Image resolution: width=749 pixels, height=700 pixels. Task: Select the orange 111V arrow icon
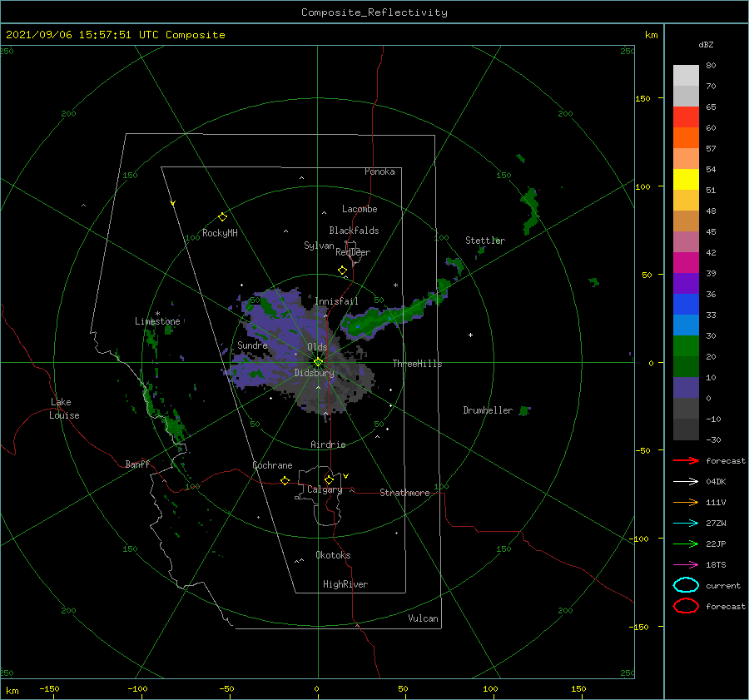click(686, 502)
